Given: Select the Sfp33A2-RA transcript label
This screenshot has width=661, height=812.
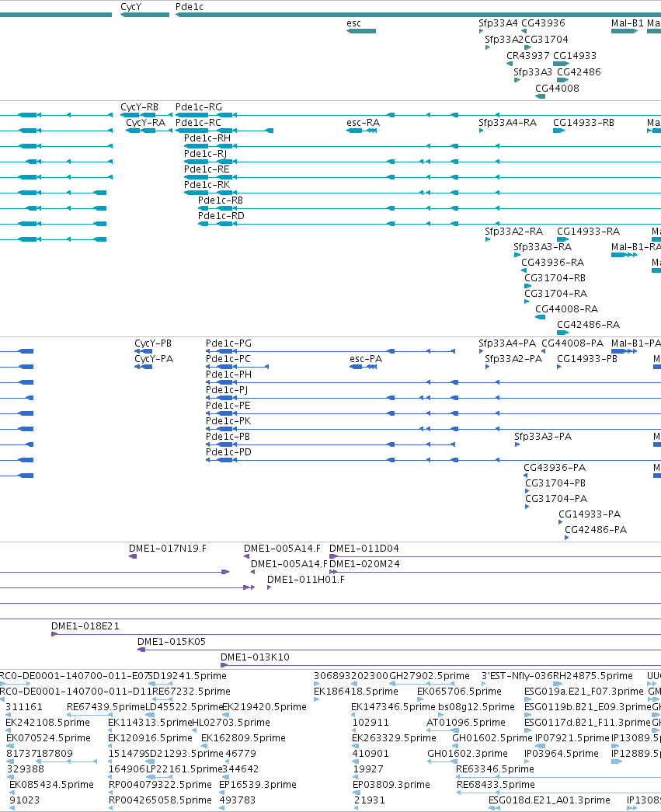Looking at the screenshot, I should pos(514,232).
